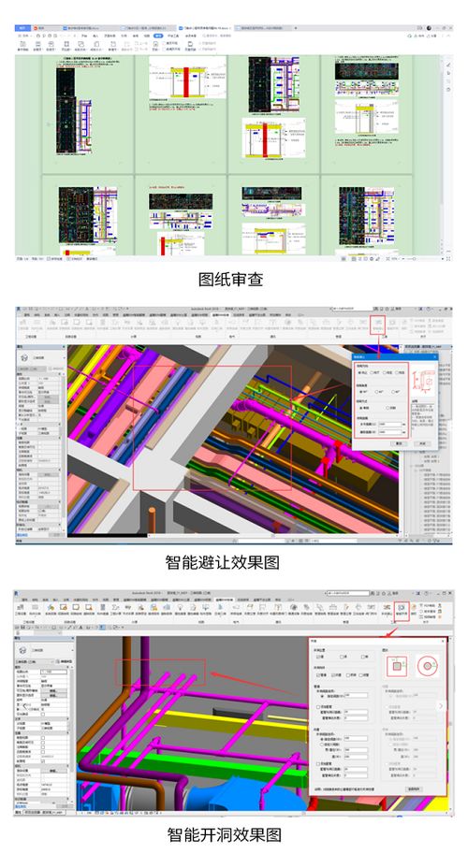Click the topmost icon in WPS right sidebar
The image size is (468, 868).
[x=448, y=65]
